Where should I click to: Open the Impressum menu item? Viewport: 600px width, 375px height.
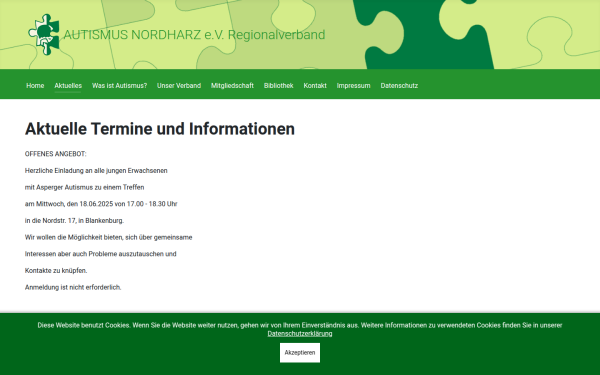(x=354, y=86)
